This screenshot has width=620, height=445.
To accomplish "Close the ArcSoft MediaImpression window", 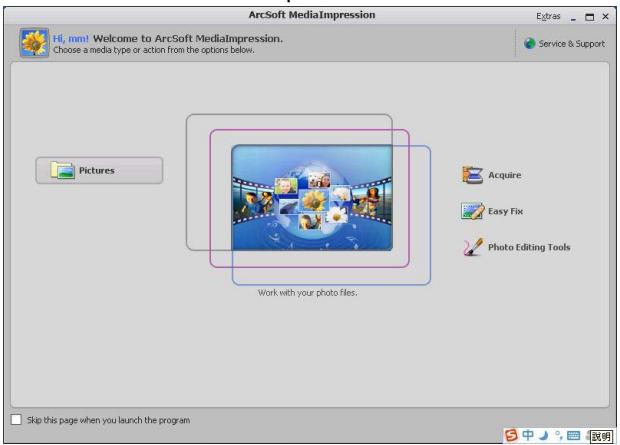I will tap(605, 17).
